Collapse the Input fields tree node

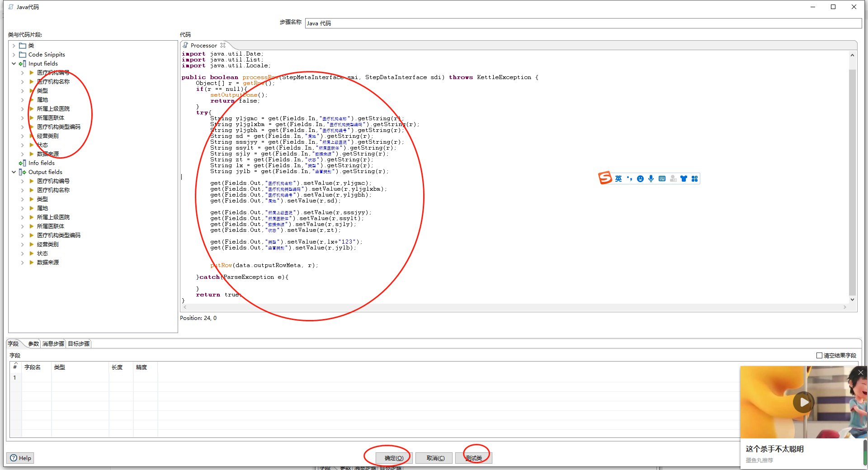(x=14, y=64)
